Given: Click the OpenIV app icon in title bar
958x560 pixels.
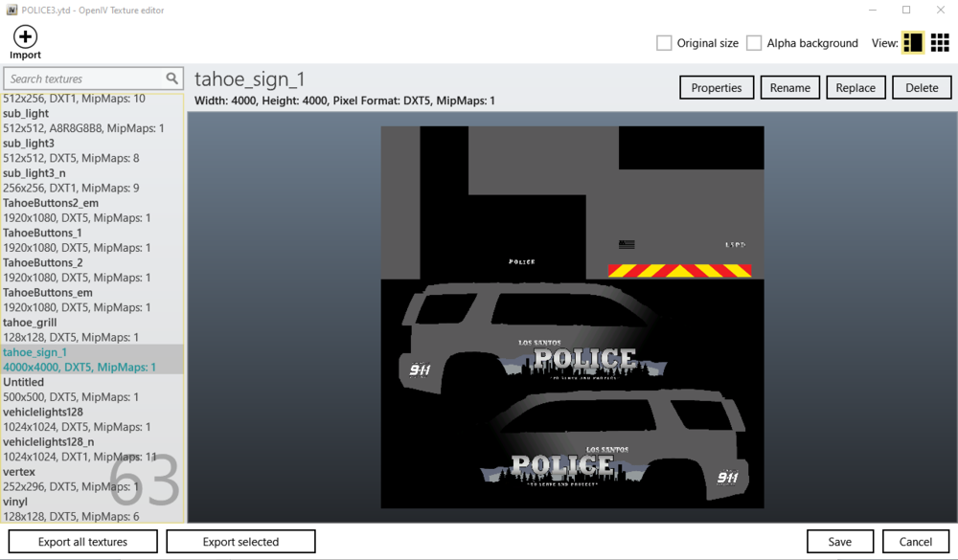Looking at the screenshot, I should point(11,10).
